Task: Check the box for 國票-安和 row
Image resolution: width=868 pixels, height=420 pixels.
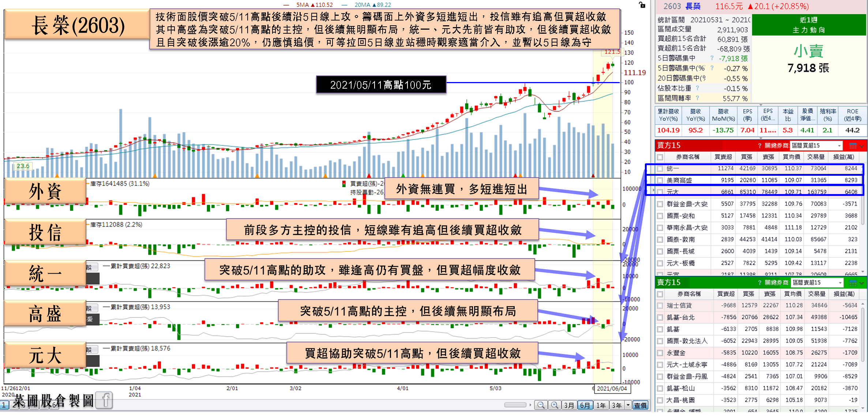Action: pyautogui.click(x=660, y=216)
